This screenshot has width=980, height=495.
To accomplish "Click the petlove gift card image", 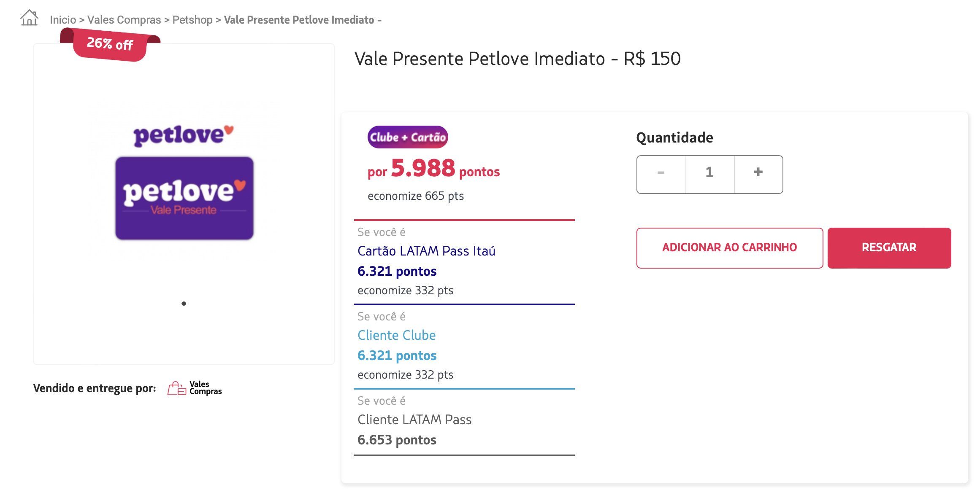I will [x=184, y=198].
